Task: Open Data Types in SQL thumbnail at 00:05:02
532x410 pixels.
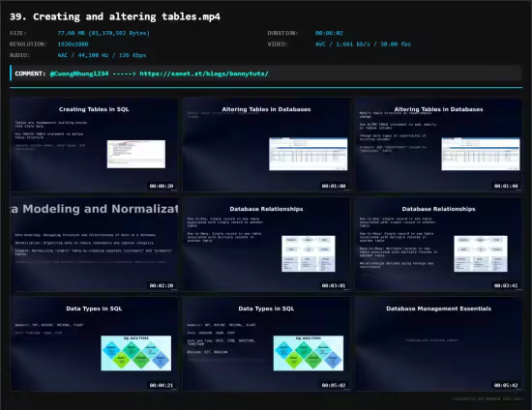Action: coord(266,344)
